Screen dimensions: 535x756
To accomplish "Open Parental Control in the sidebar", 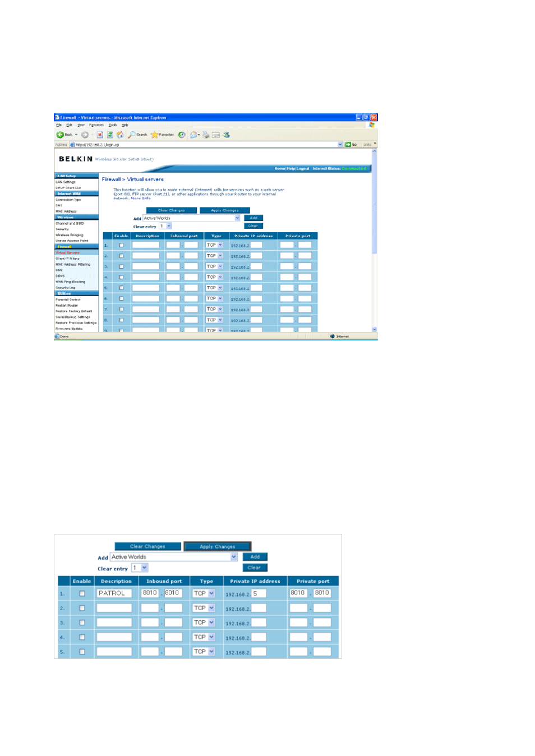I will 68,299.
